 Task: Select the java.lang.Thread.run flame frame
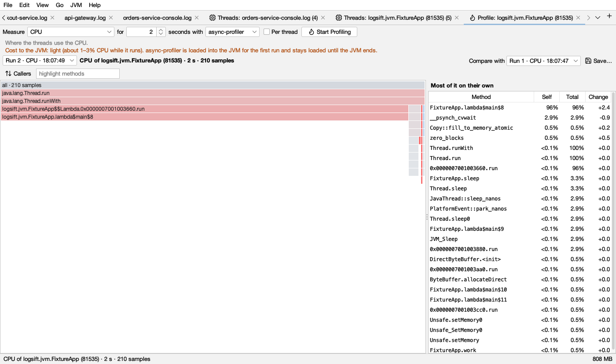(x=213, y=93)
